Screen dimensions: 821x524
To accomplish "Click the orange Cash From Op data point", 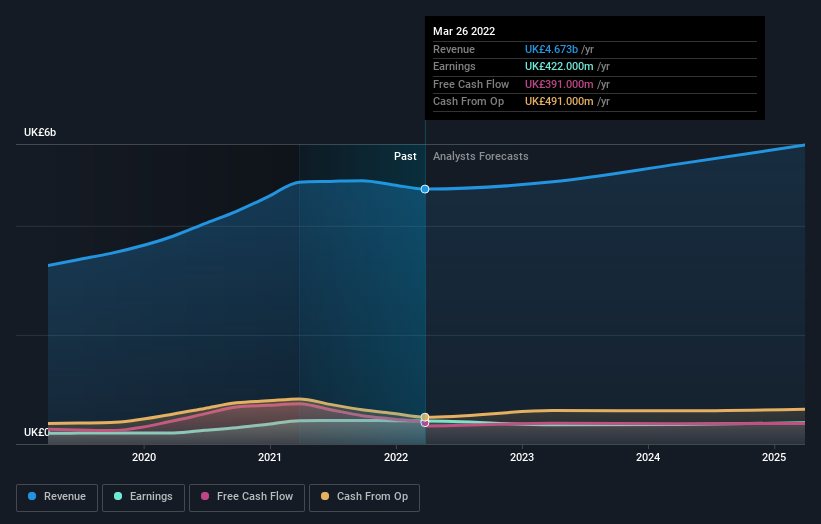I will click(425, 417).
